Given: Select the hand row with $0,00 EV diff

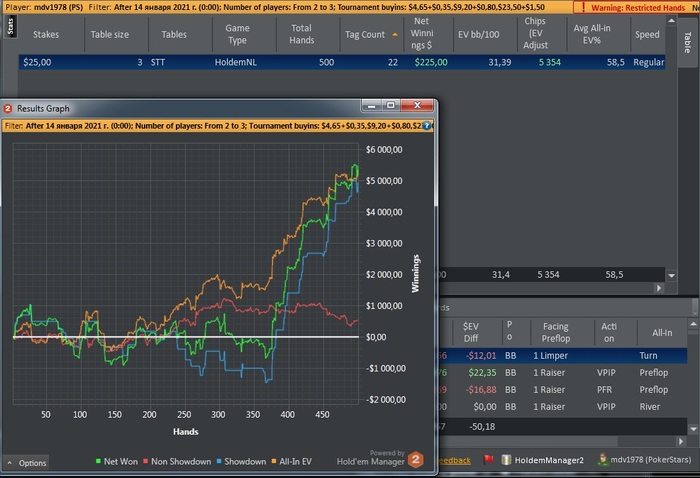Looking at the screenshot, I should click(x=563, y=407).
